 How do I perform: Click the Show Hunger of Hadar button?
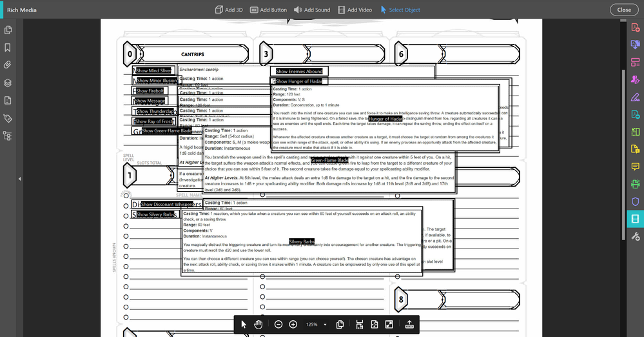click(x=299, y=81)
